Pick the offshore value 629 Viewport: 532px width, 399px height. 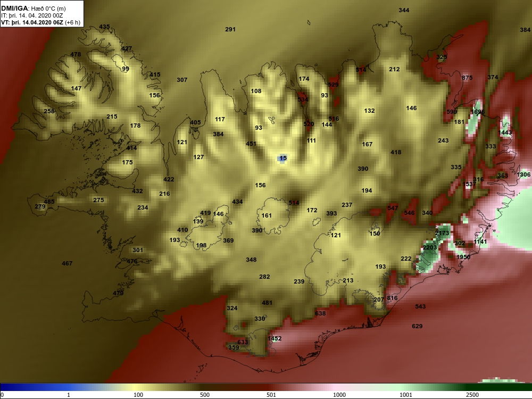point(417,326)
